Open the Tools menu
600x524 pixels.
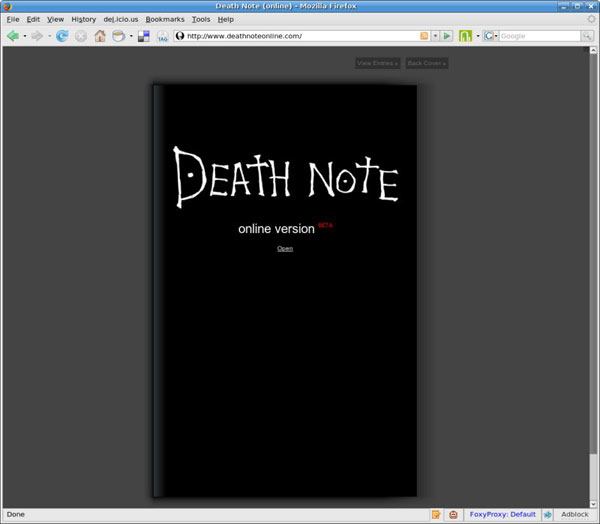click(x=201, y=19)
